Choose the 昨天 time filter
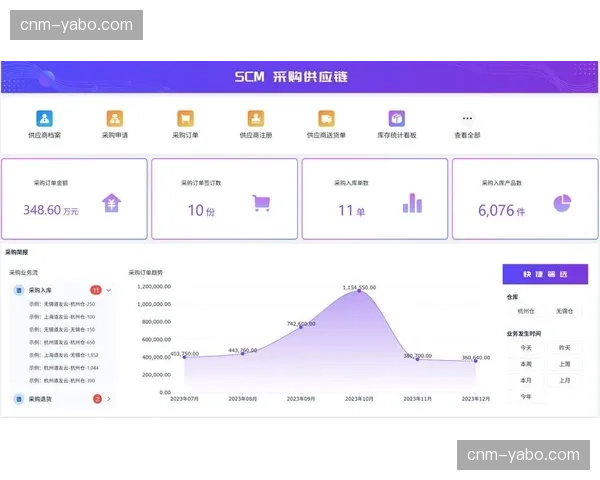The width and height of the screenshot is (600, 480). (x=565, y=348)
